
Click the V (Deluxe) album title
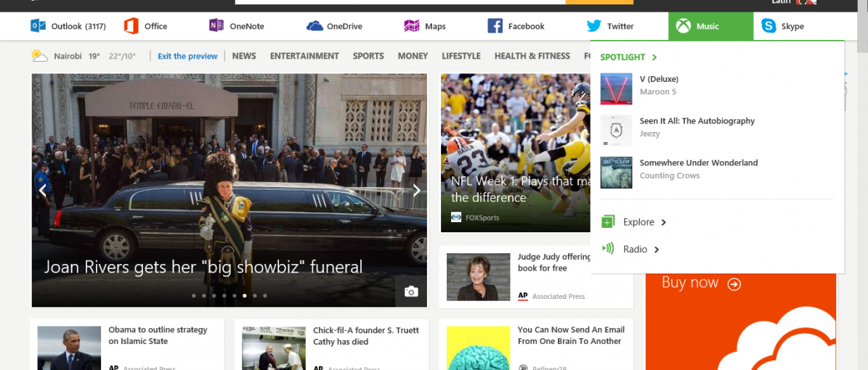click(x=660, y=79)
